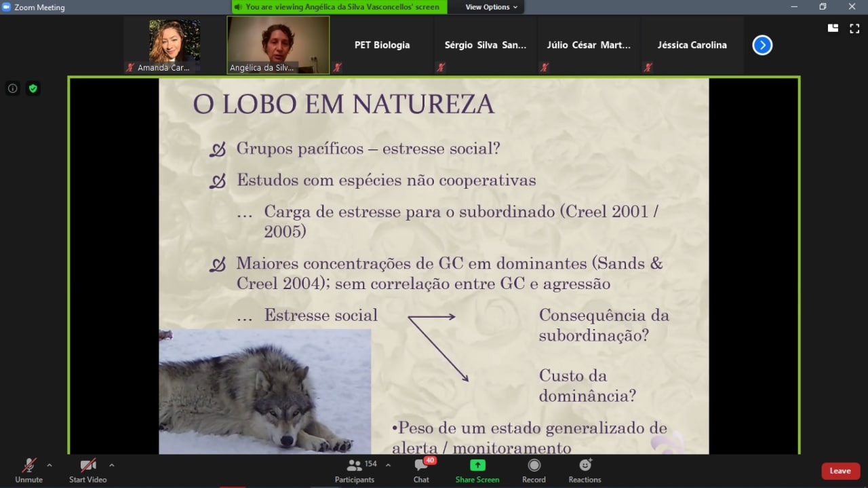Leave the meeting
Image resolution: width=868 pixels, height=488 pixels.
tap(840, 471)
